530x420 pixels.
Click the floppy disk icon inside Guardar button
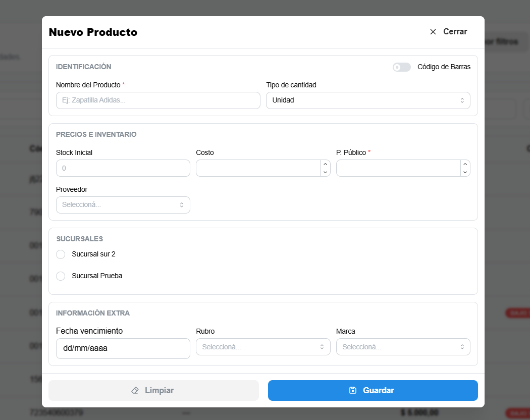(x=352, y=390)
